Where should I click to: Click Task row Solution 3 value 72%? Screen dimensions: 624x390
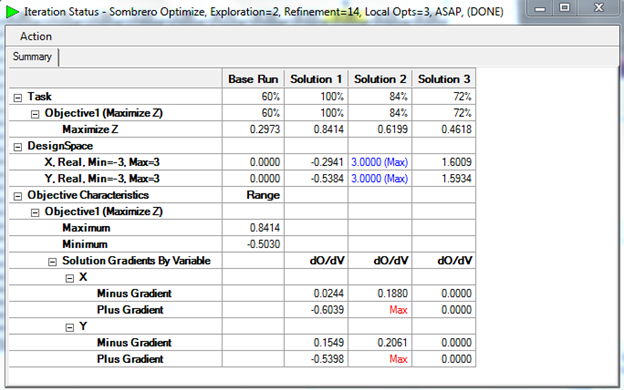(462, 97)
